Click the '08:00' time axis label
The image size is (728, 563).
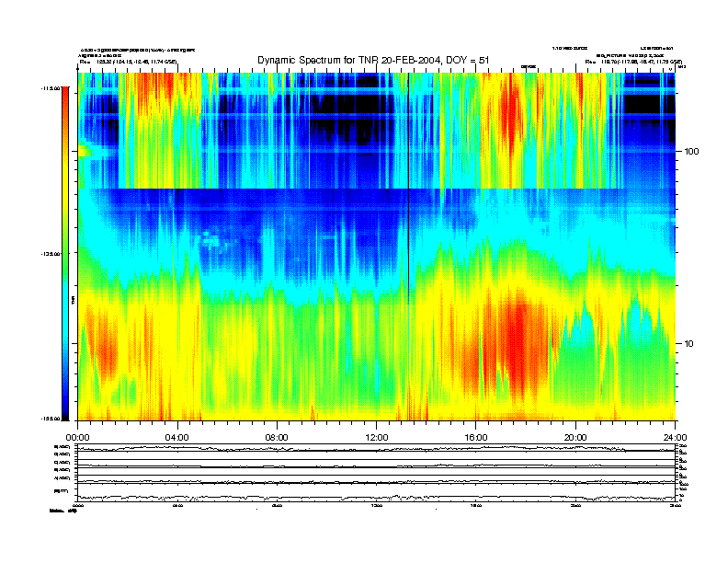[x=277, y=438]
